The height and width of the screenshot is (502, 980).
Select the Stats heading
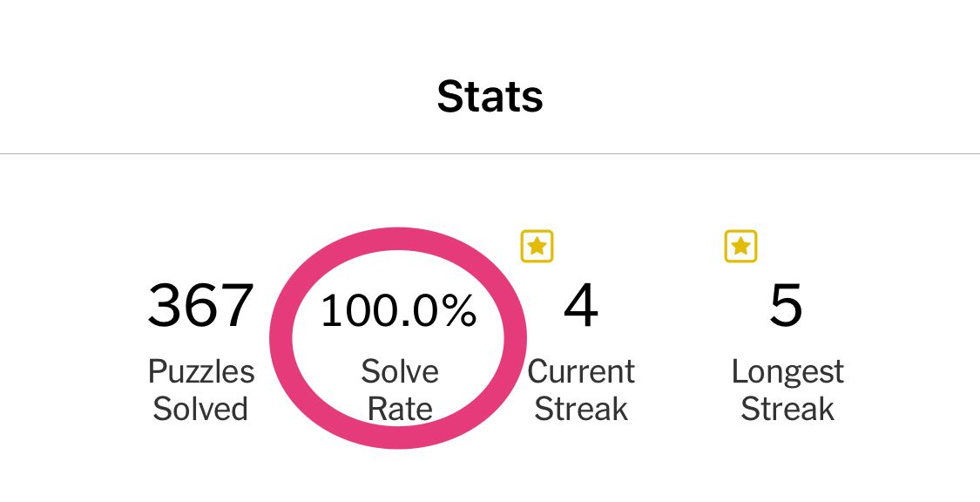490,96
